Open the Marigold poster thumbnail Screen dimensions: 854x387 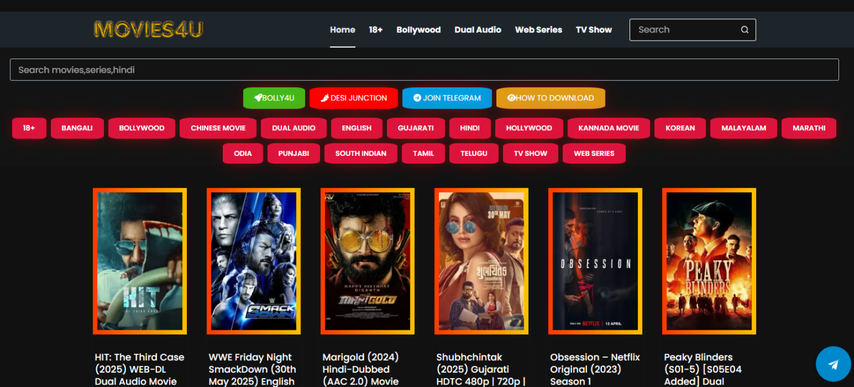click(x=368, y=261)
